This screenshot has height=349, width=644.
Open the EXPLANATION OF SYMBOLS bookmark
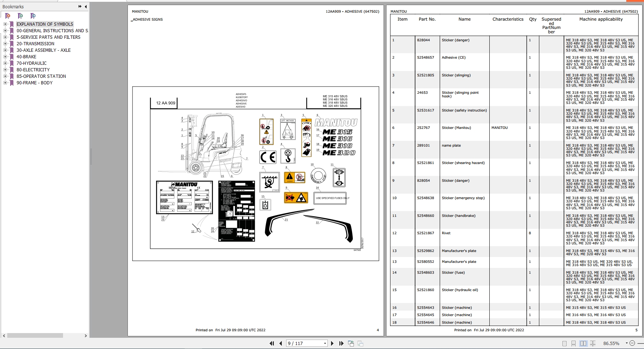tap(45, 24)
